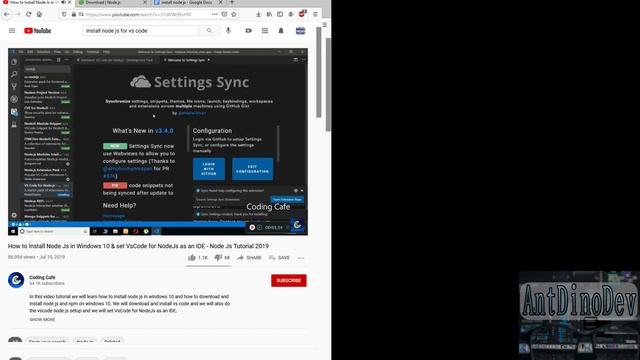The image size is (640, 360).
Task: Go to YouTube home via logo
Action: [38, 31]
